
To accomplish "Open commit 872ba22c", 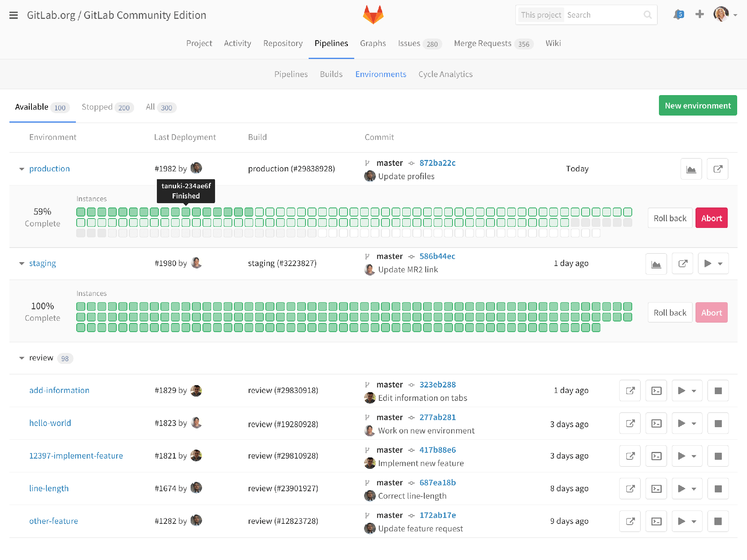I will [x=437, y=162].
